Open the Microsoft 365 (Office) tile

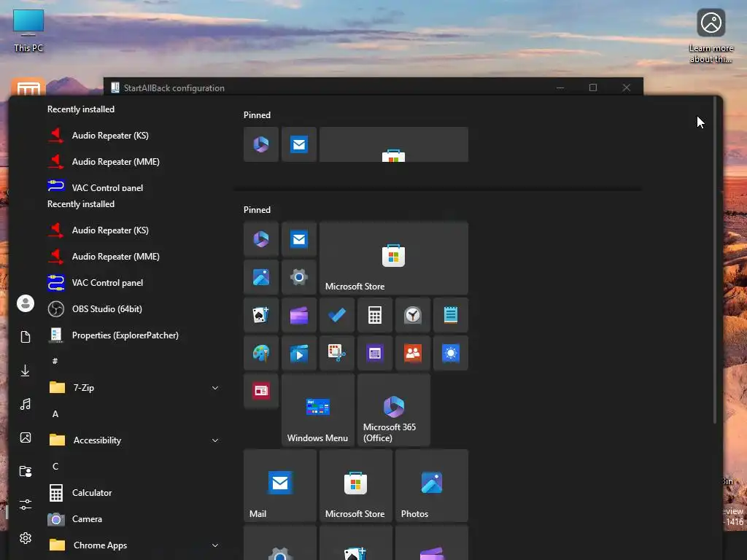click(x=393, y=410)
